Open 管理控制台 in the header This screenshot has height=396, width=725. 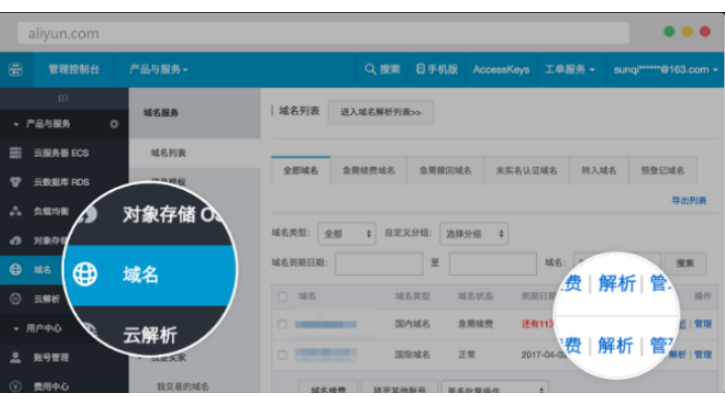[x=74, y=69]
